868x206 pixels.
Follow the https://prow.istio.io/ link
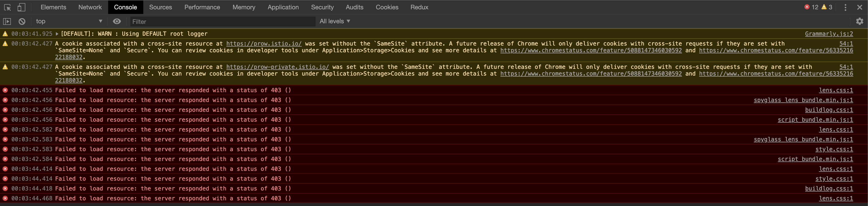coord(264,43)
